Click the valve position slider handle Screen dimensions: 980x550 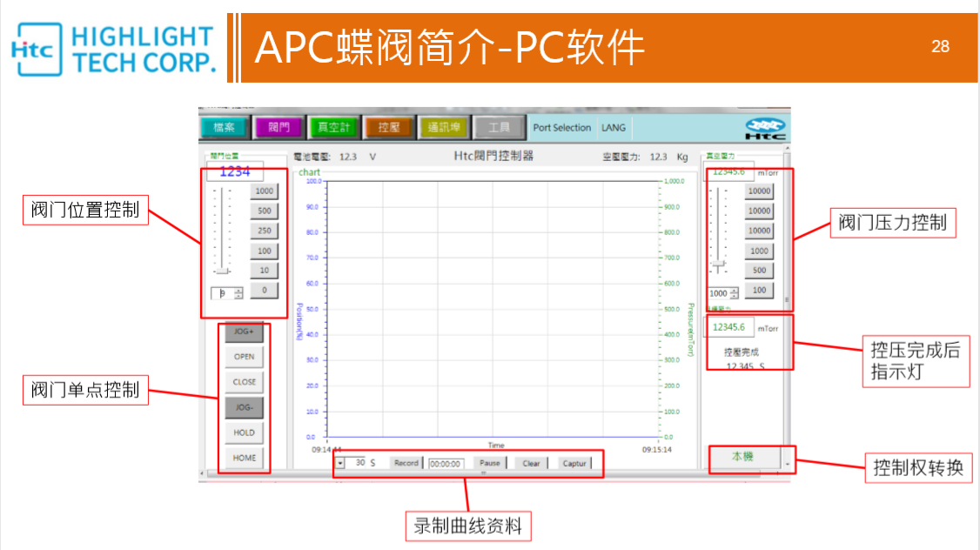(224, 272)
